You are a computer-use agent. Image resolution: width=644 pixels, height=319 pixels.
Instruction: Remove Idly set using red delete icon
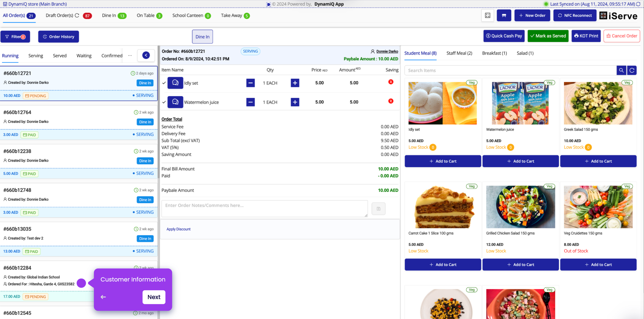(x=391, y=82)
